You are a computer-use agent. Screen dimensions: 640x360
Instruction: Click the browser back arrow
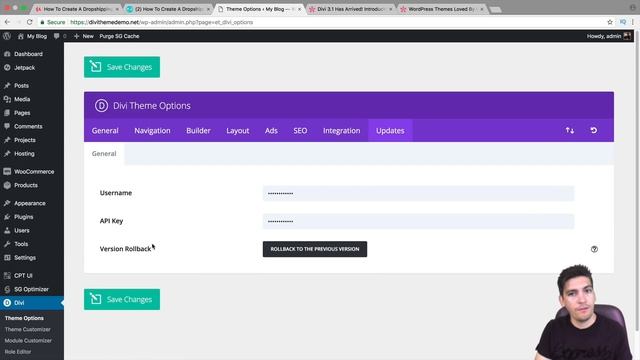[x=7, y=22]
